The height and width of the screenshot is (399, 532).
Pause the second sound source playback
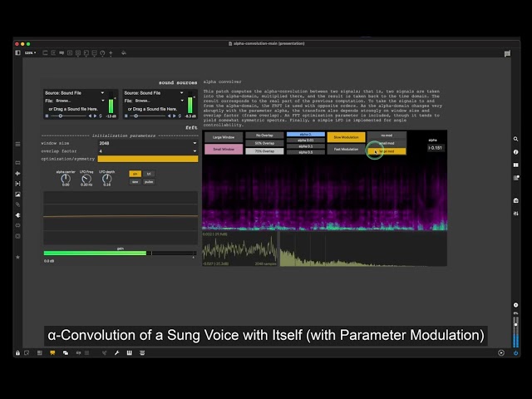(126, 116)
